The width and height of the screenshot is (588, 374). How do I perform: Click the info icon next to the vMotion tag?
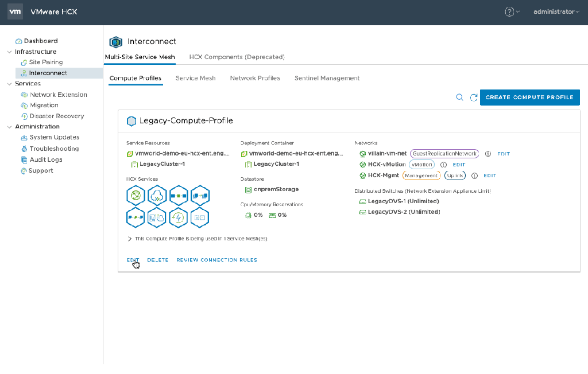click(443, 165)
